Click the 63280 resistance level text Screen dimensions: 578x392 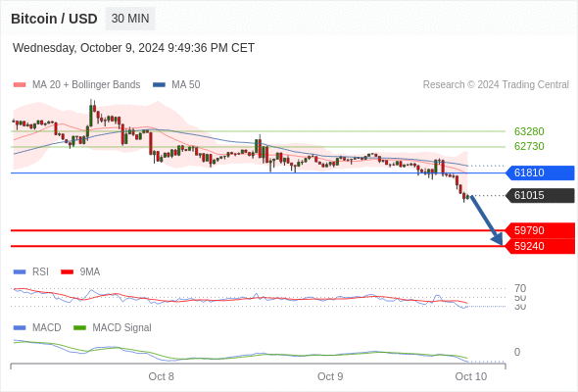pos(529,131)
